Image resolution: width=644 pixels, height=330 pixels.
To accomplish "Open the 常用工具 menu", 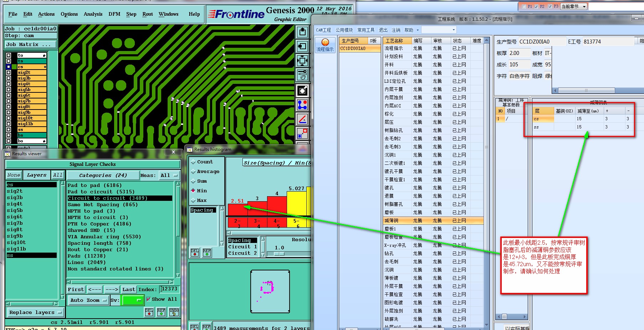I will point(366,30).
